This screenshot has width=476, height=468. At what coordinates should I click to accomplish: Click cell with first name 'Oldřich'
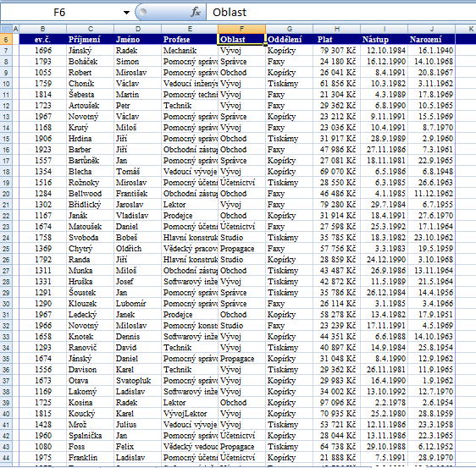click(138, 249)
